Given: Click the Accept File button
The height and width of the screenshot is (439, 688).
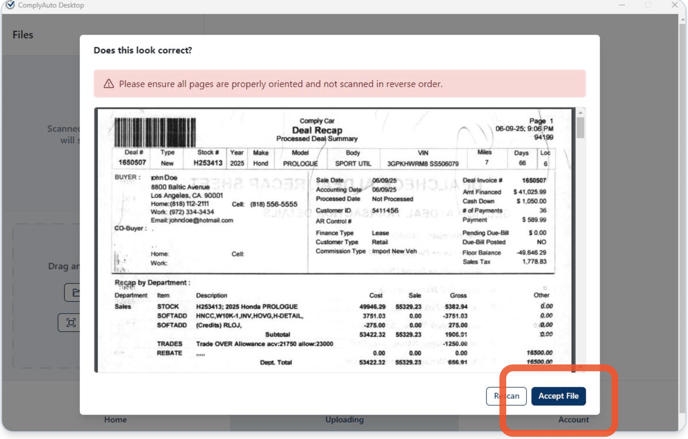Looking at the screenshot, I should 558,396.
